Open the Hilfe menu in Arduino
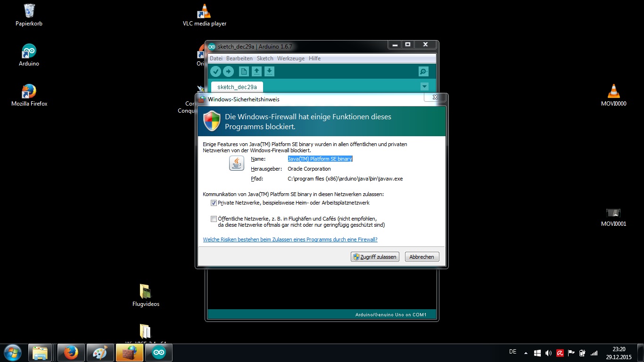The image size is (644, 362). coord(314,58)
